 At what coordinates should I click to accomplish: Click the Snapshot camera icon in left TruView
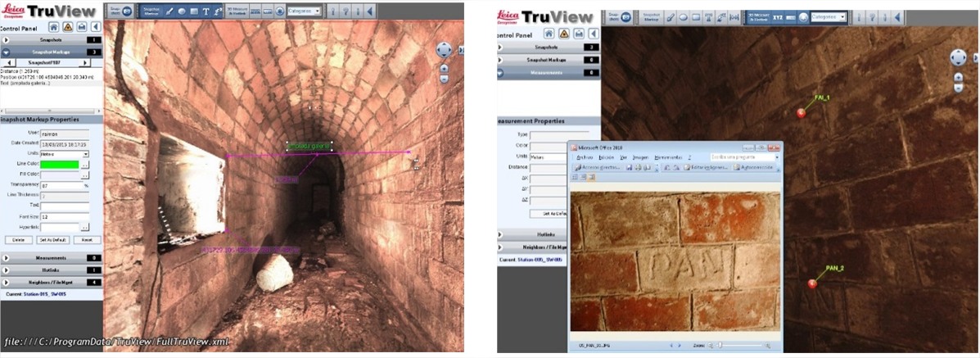127,11
